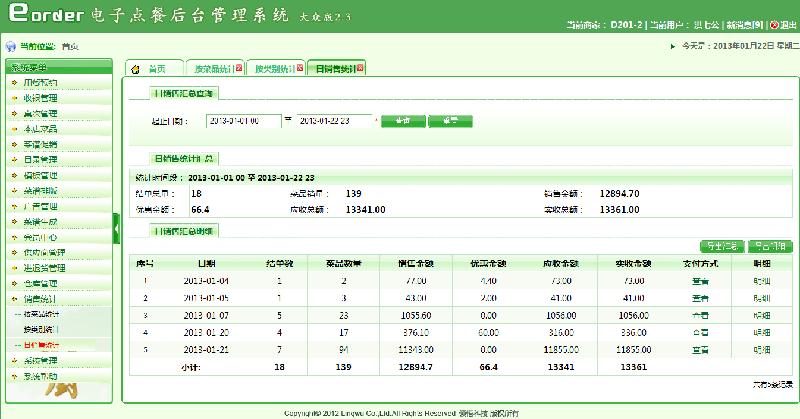The image size is (800, 419).
Task: Switch to the 首页 tab
Action: (155, 68)
